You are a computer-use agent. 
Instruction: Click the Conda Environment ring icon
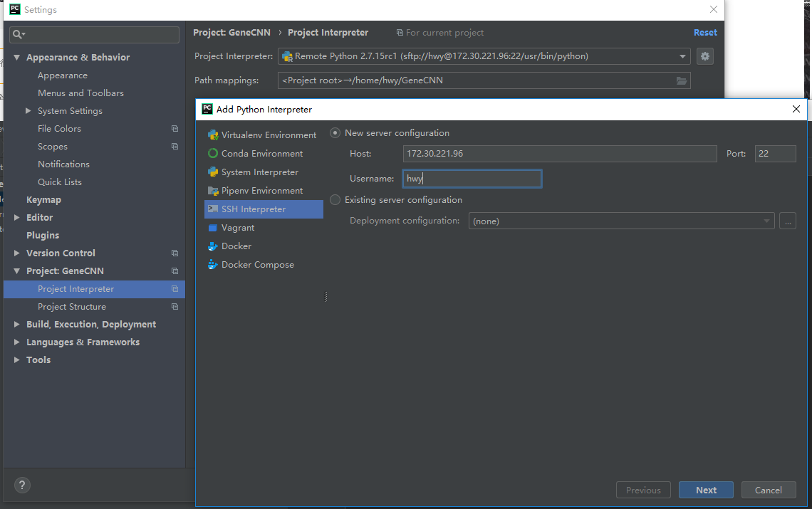[213, 153]
